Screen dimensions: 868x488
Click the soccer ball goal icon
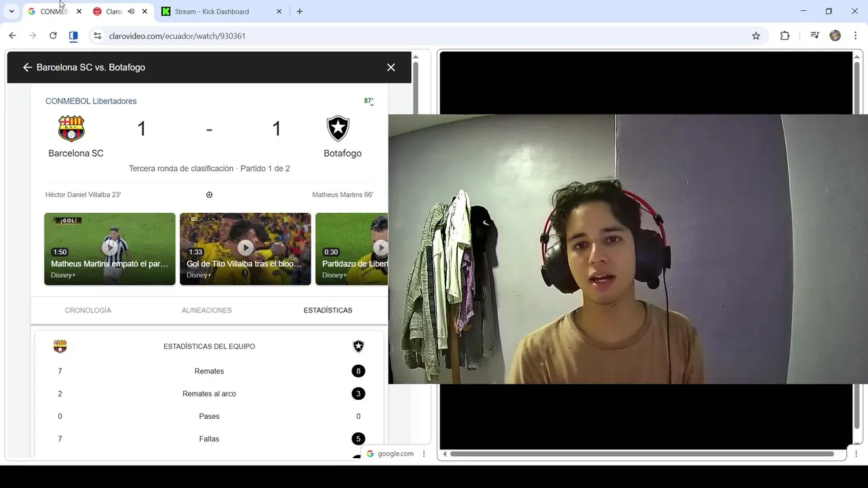tap(209, 195)
